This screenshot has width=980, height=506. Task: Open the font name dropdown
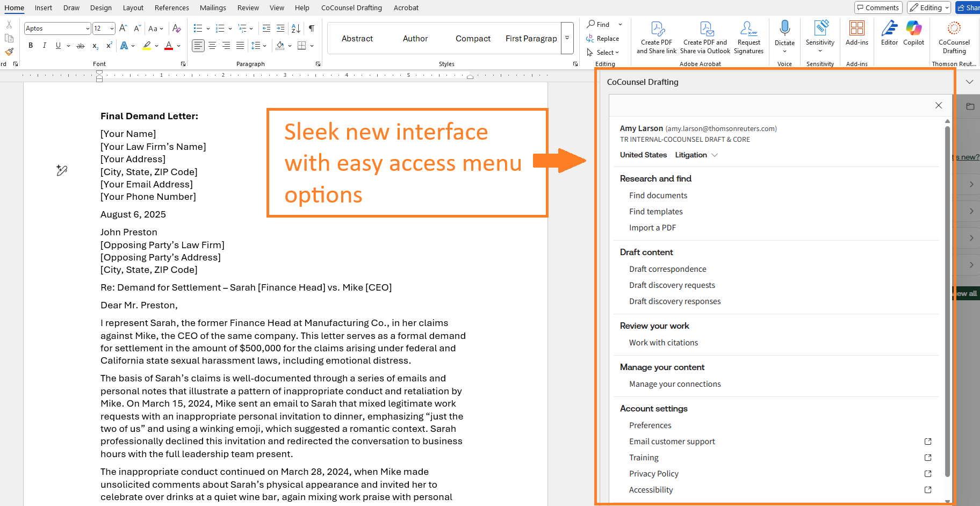pyautogui.click(x=88, y=28)
